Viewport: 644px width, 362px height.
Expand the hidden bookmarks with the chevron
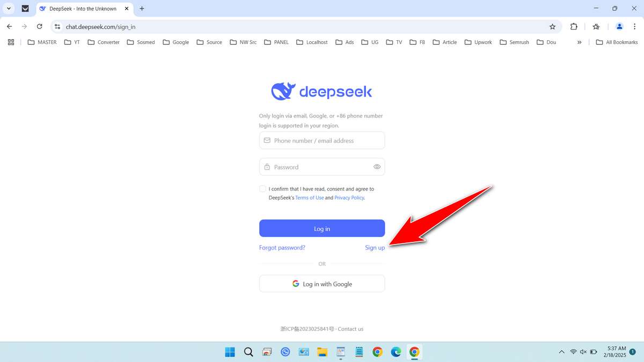click(579, 42)
